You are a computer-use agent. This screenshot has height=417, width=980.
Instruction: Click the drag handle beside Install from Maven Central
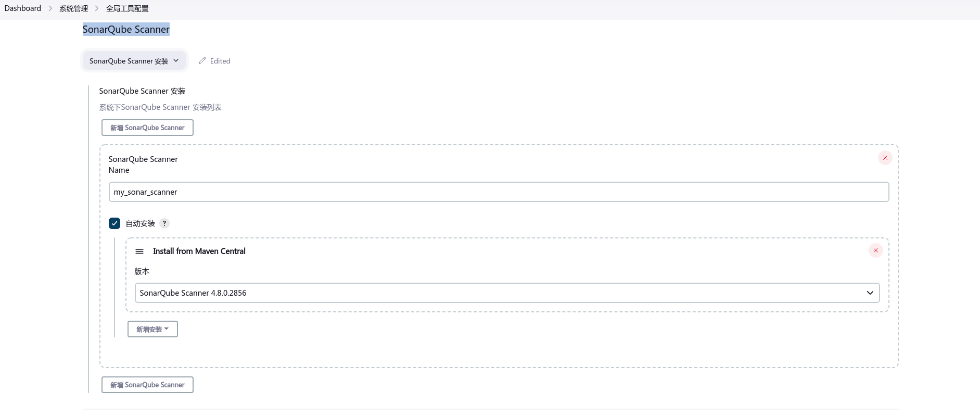click(x=139, y=251)
